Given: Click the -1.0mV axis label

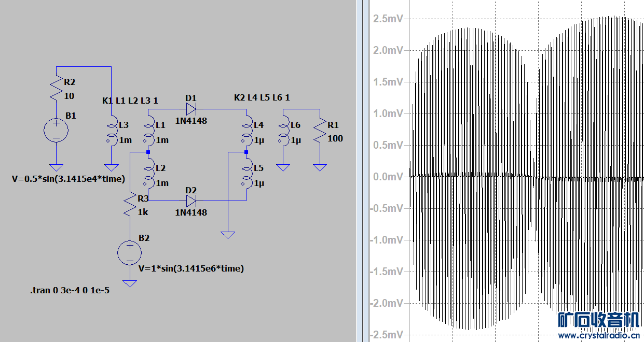Looking at the screenshot, I should 387,240.
